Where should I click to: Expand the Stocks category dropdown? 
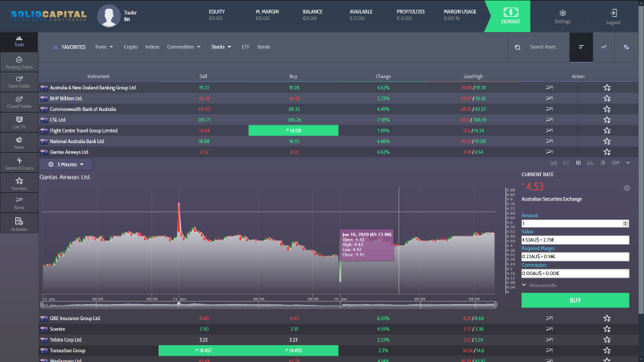(221, 47)
